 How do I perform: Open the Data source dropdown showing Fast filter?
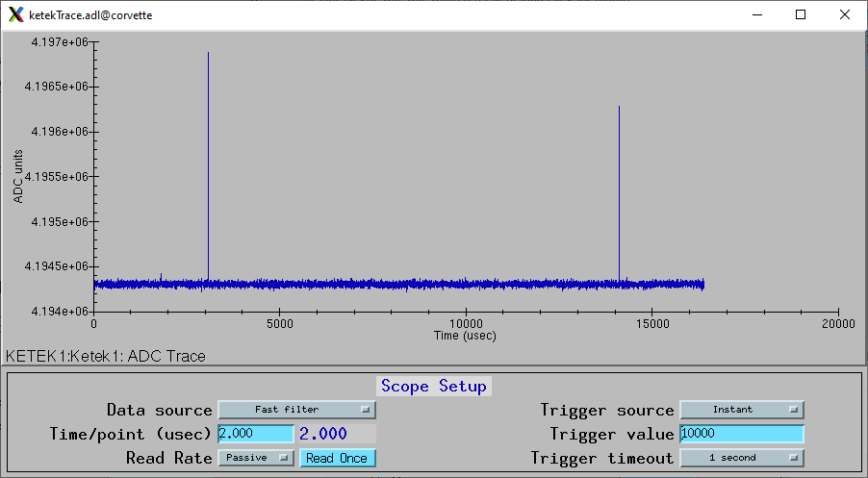(296, 410)
